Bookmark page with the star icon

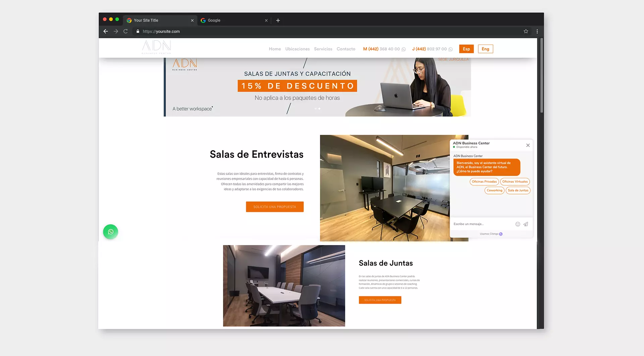(x=526, y=31)
